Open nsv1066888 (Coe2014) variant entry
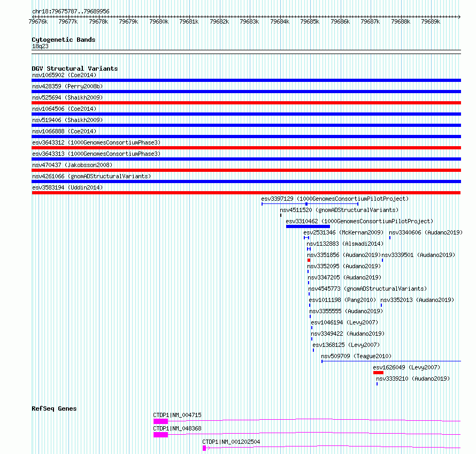The image size is (476, 454). point(64,131)
